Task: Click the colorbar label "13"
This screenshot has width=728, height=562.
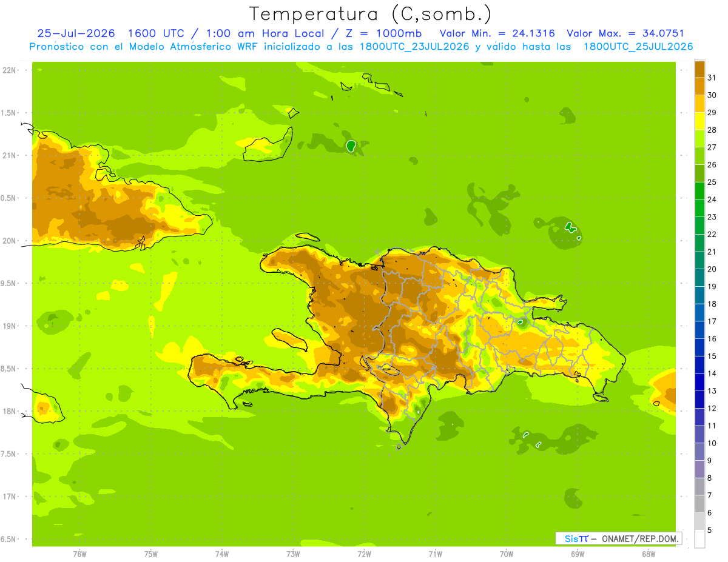Action: 712,390
